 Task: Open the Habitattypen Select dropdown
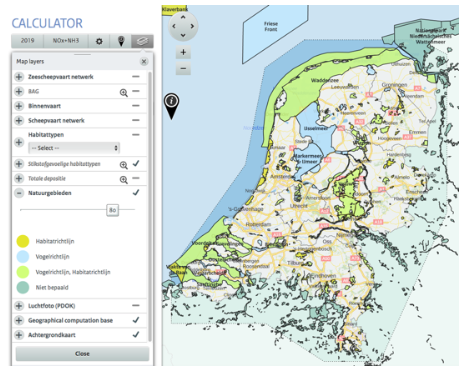(74, 148)
